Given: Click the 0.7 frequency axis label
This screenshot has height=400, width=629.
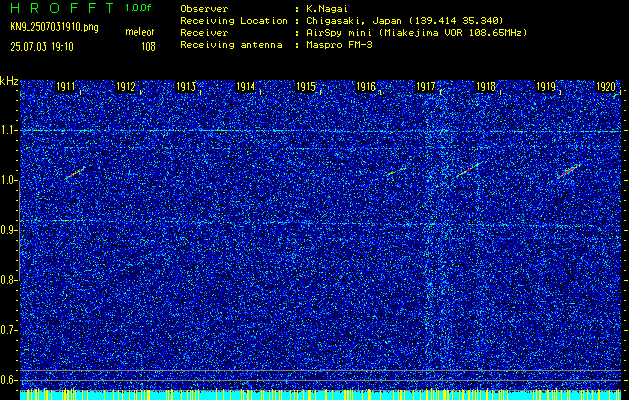Looking at the screenshot, I should click(8, 330).
